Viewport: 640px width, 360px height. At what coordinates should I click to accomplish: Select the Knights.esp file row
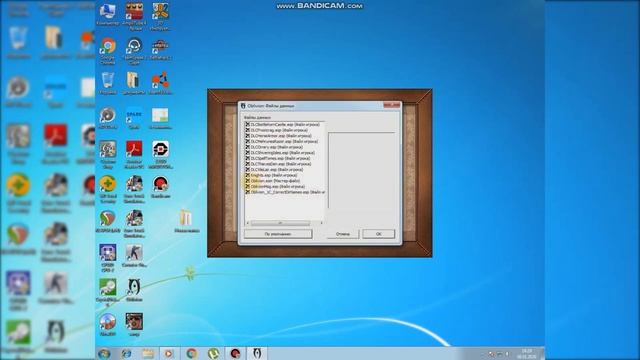(284, 175)
